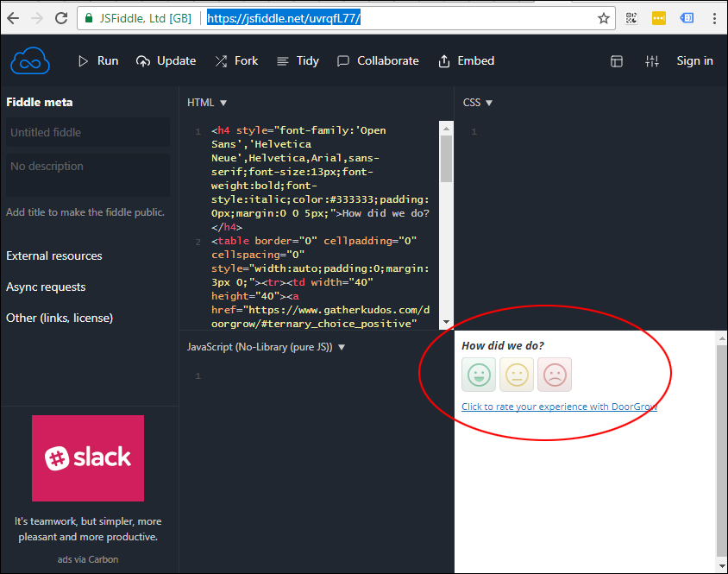Expand the CSS panel dropdown
The height and width of the screenshot is (574, 728).
point(478,103)
